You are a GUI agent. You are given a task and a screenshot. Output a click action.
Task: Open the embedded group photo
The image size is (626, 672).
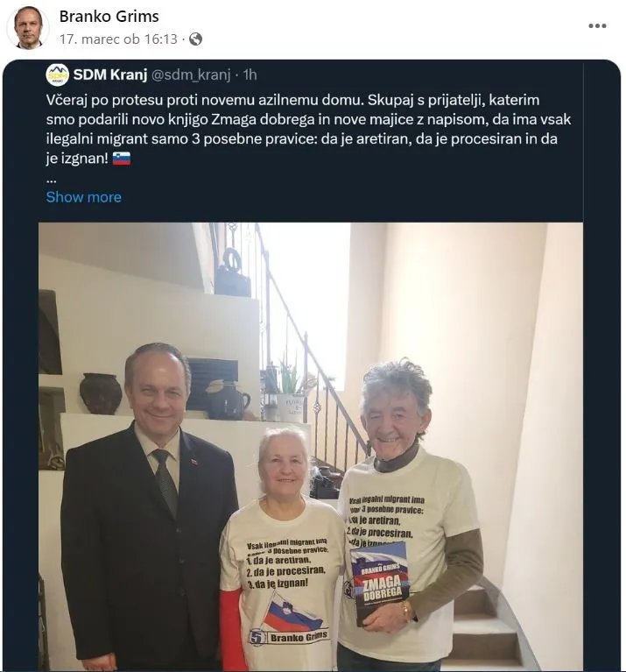311,446
